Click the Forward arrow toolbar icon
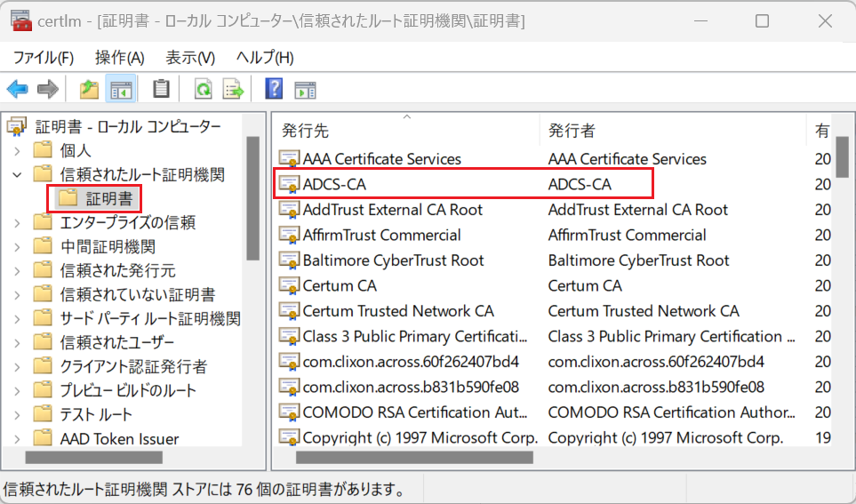856x504 pixels. coord(48,89)
